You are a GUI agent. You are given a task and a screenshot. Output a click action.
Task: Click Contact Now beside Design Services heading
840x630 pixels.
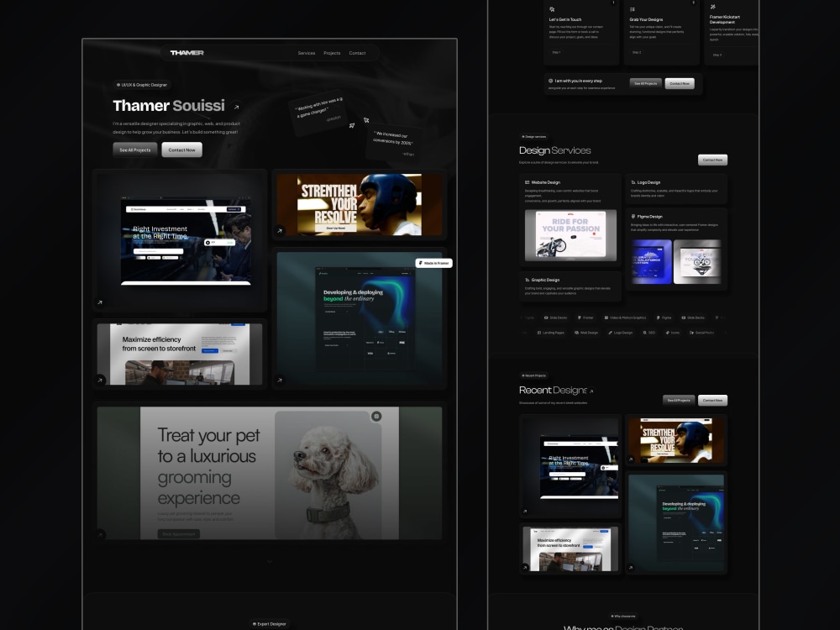click(x=712, y=160)
